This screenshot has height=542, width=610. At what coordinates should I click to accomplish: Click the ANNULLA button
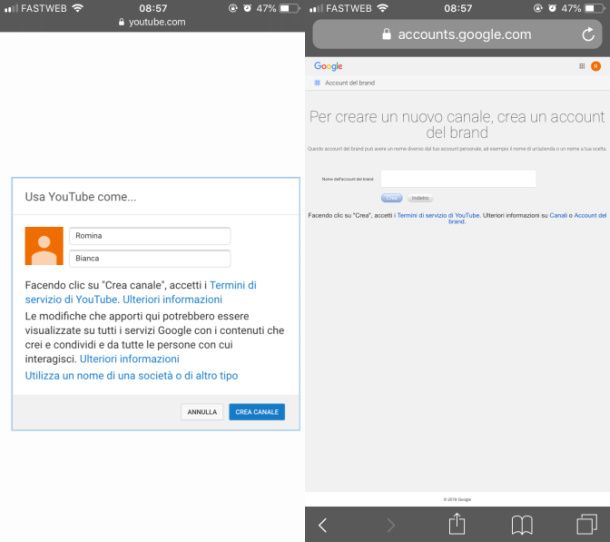coord(202,412)
